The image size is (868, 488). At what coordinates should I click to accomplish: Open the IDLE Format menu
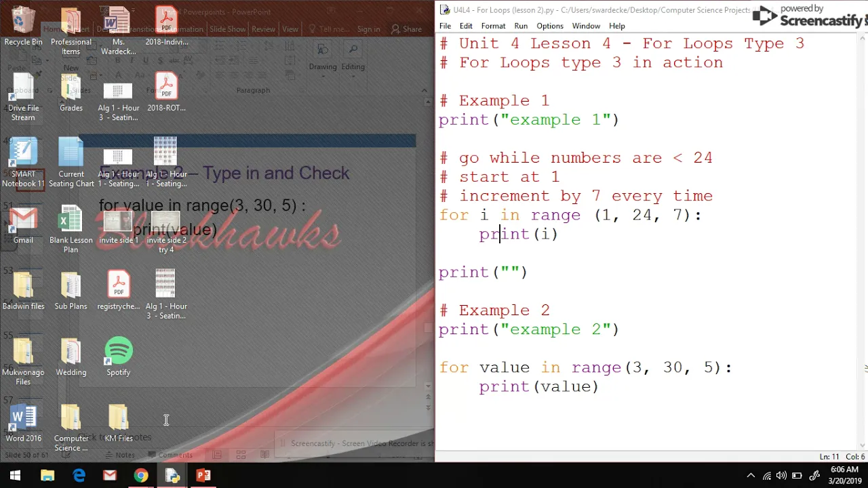[493, 26]
